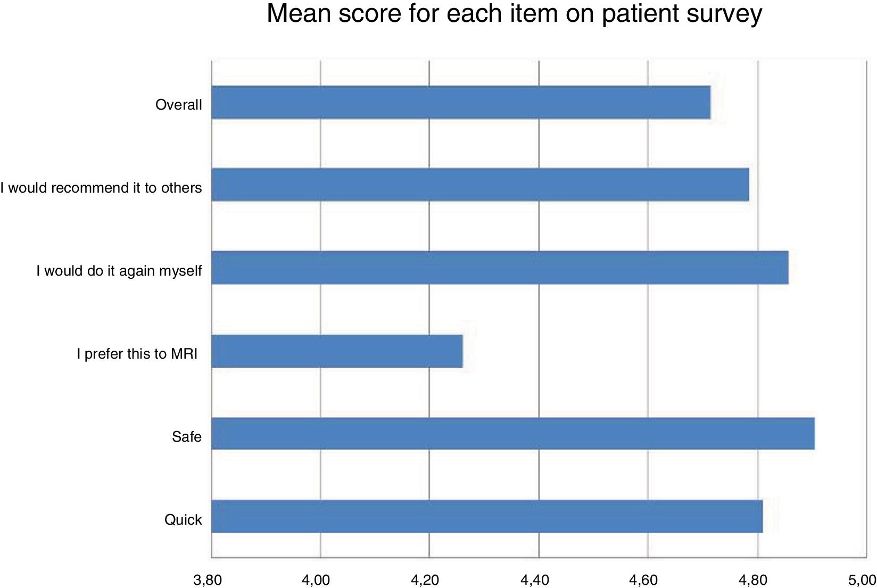
Task: Select the 'I prefer this to MRI' label
Action: point(137,354)
